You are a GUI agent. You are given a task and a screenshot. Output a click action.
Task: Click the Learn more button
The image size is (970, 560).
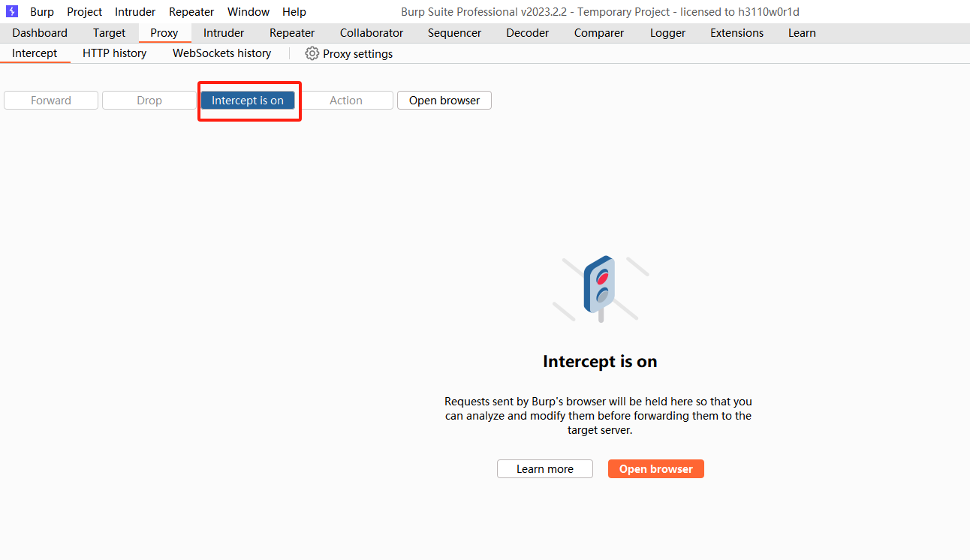(x=545, y=469)
